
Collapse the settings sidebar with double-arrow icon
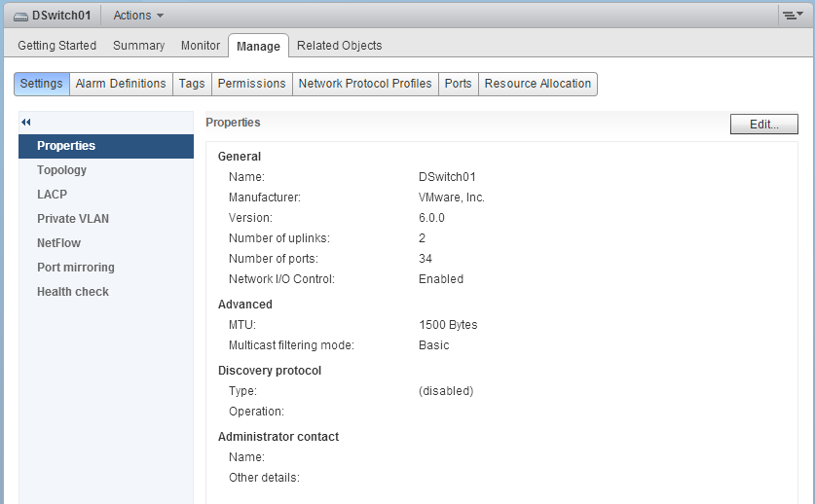(26, 123)
